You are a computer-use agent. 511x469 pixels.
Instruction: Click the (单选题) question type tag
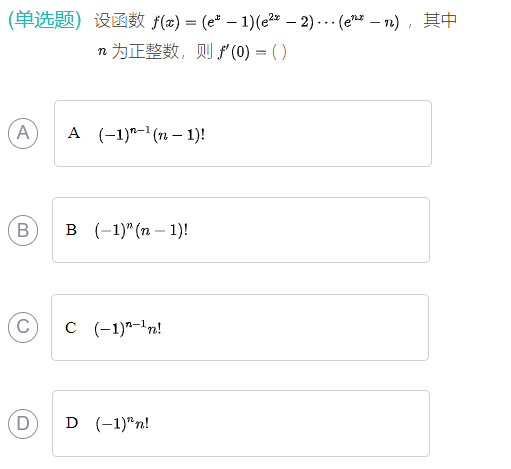click(x=45, y=20)
